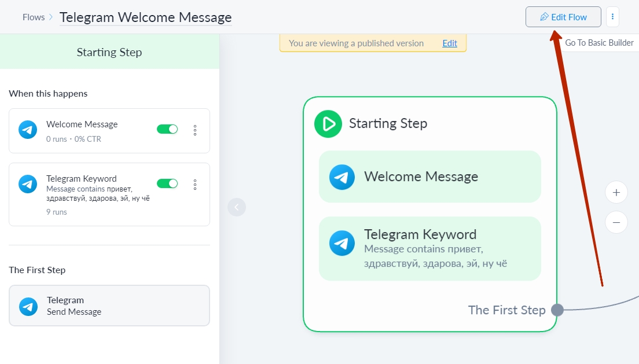This screenshot has width=639, height=364.
Task: Toggle the Welcome Message trigger switch
Action: 167,129
